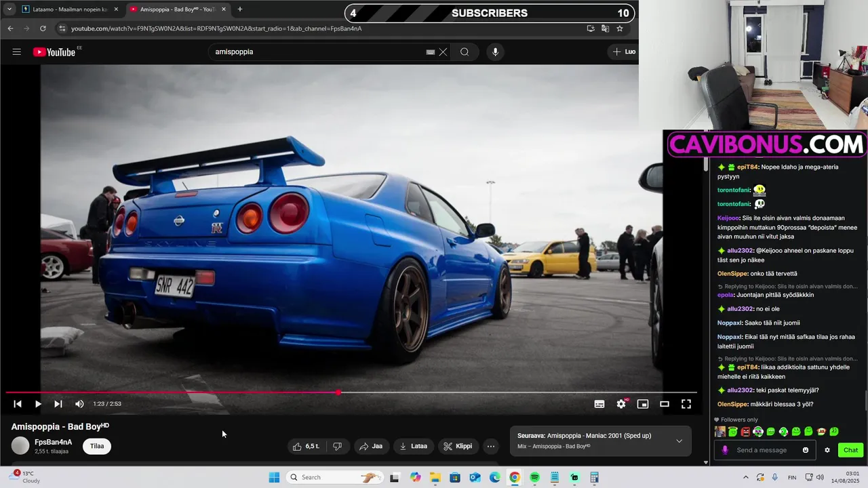The width and height of the screenshot is (868, 488).
Task: Share the video with Jaa
Action: [x=371, y=446]
